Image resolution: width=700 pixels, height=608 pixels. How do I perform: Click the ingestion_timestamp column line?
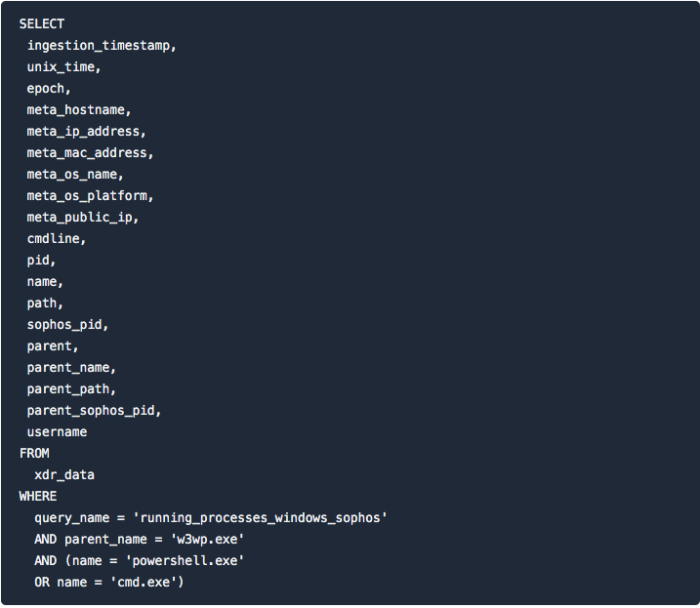(x=102, y=46)
